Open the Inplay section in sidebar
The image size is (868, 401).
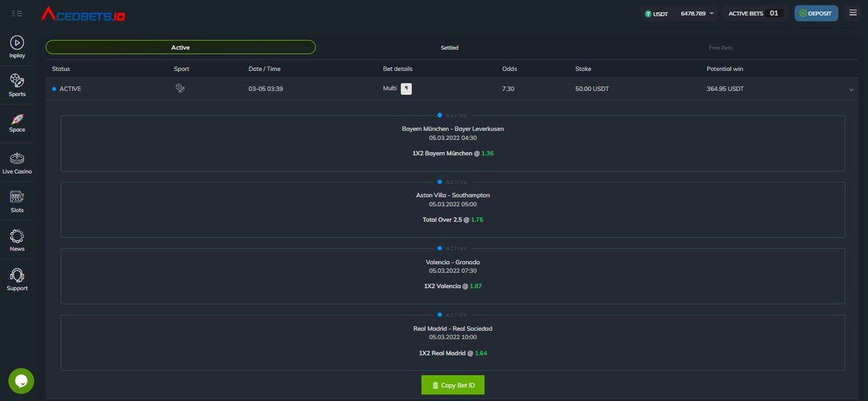pos(17,48)
